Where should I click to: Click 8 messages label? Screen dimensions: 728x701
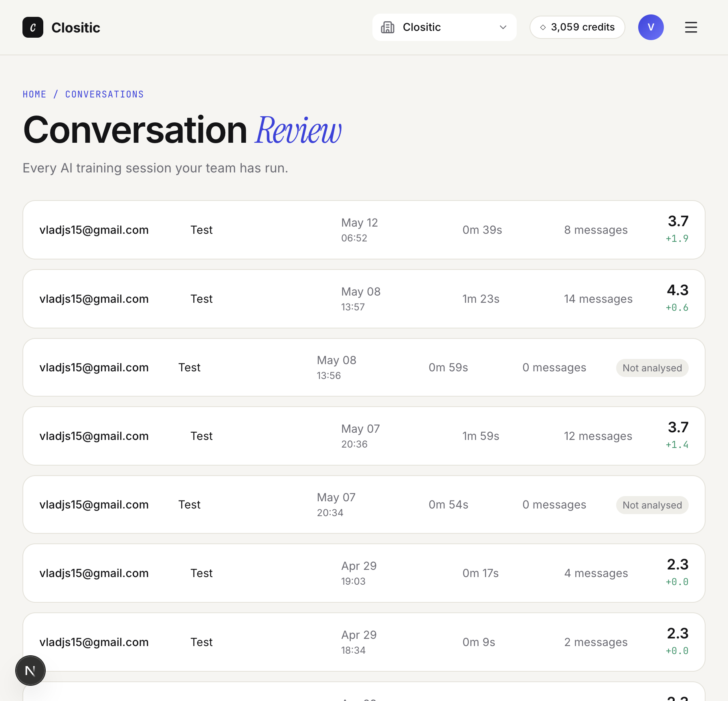pyautogui.click(x=596, y=230)
